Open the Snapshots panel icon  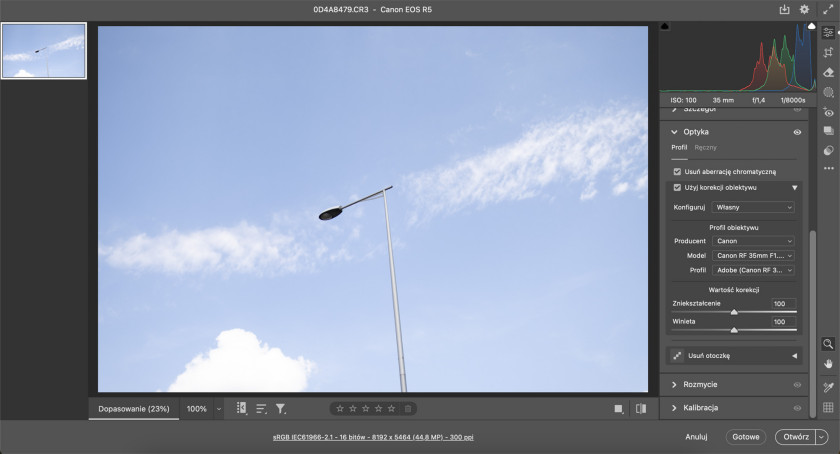tap(828, 131)
